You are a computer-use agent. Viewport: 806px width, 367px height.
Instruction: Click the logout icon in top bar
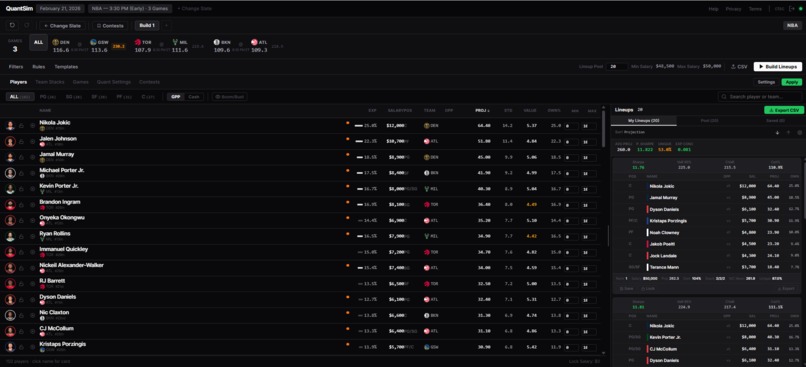(791, 9)
